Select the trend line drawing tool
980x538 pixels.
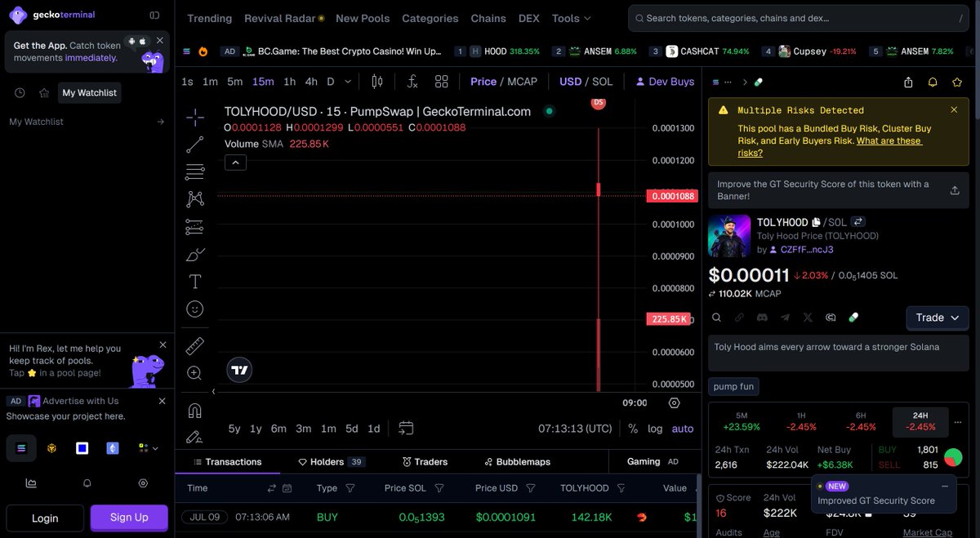pyautogui.click(x=194, y=145)
